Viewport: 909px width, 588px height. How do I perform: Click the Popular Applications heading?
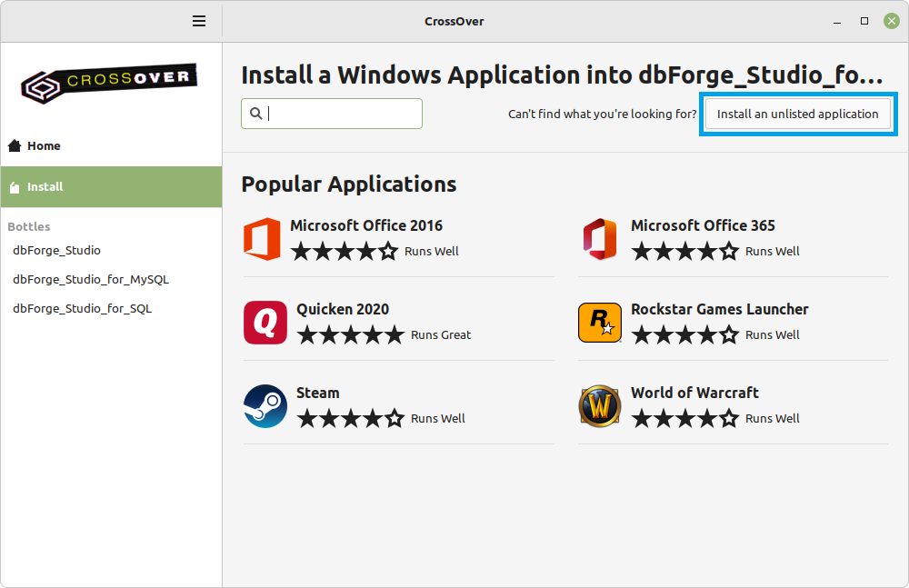pos(348,184)
